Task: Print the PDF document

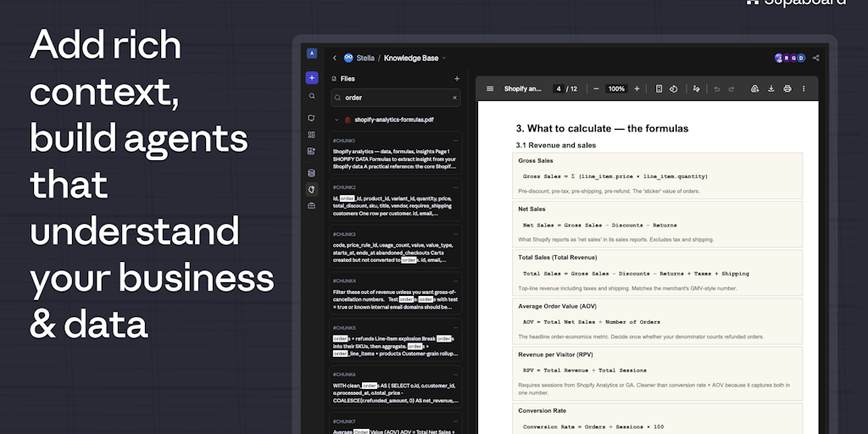Action: pyautogui.click(x=787, y=88)
